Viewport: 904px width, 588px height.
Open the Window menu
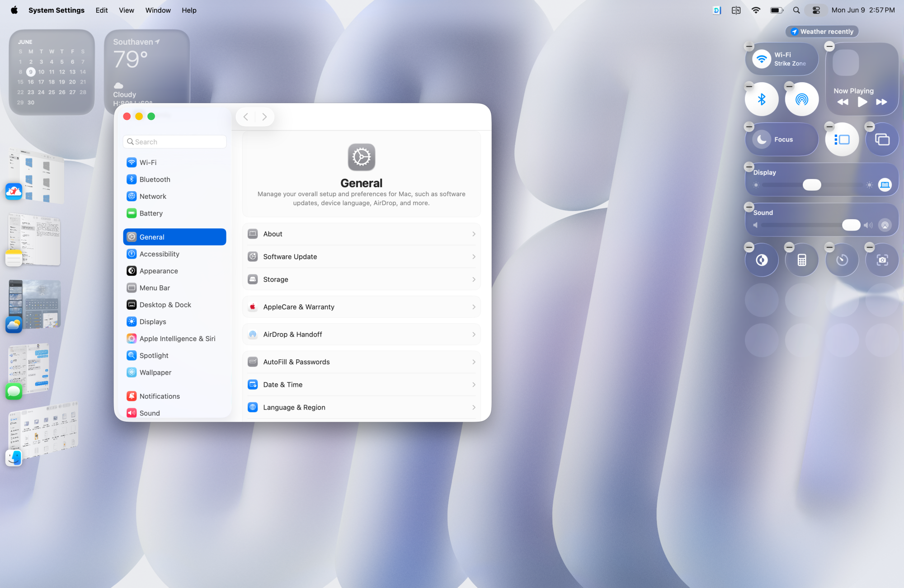[x=158, y=10]
